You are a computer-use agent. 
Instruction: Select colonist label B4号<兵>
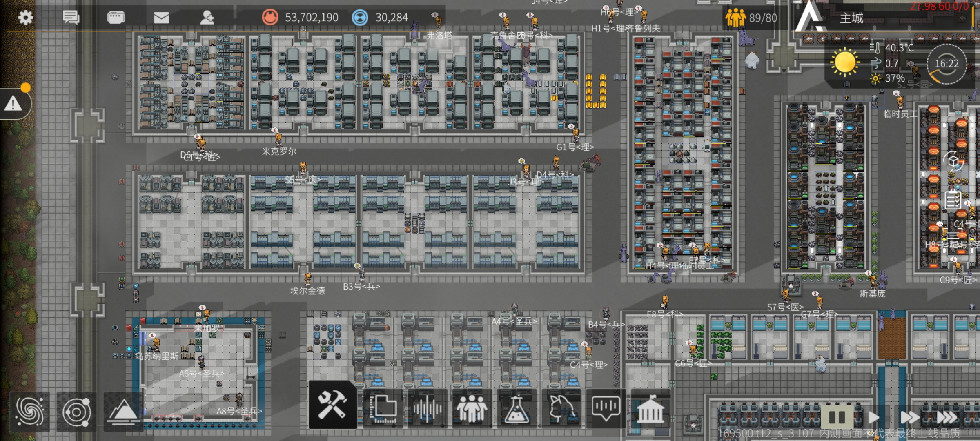click(606, 325)
